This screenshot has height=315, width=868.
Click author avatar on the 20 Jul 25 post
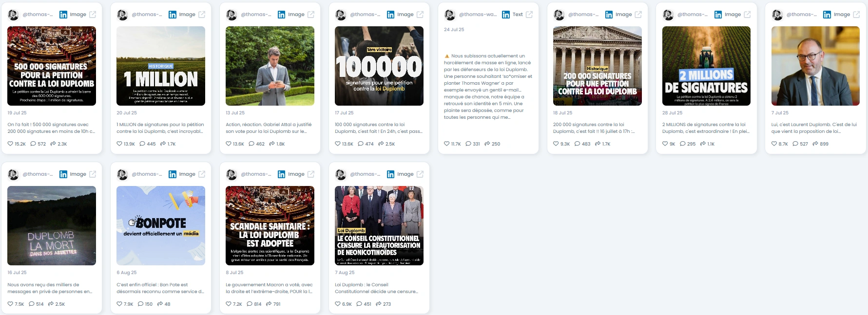pyautogui.click(x=122, y=15)
